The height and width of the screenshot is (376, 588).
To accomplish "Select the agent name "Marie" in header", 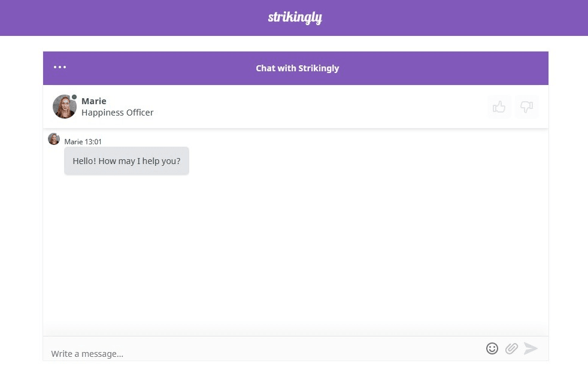I will 94,101.
